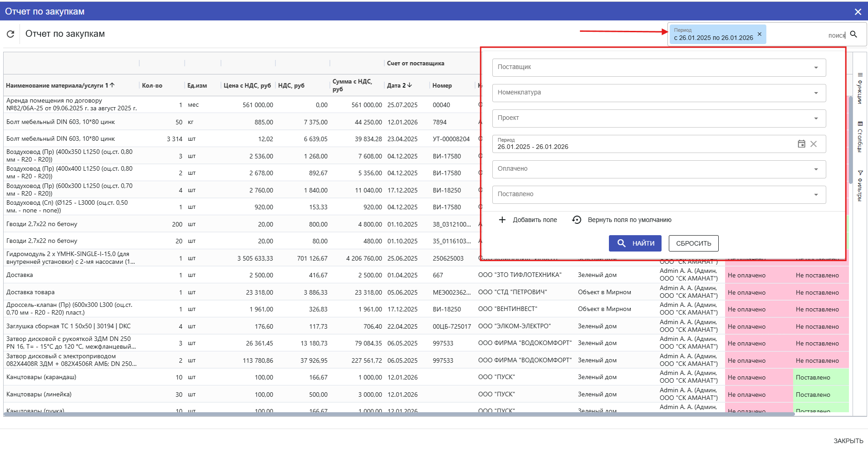Screen dimensions: 868x449
Task: Clear the Период date range field
Action: point(814,144)
